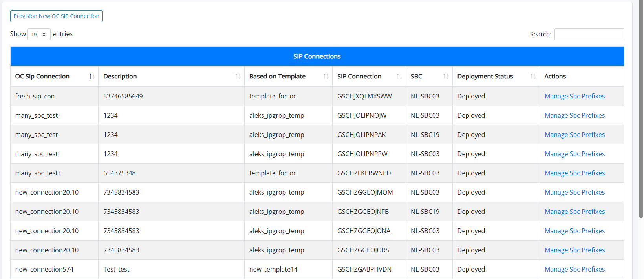Open Manage Sbc Prefixes for new_connection574
Viewport: 644px width, 279px height.
(574, 270)
